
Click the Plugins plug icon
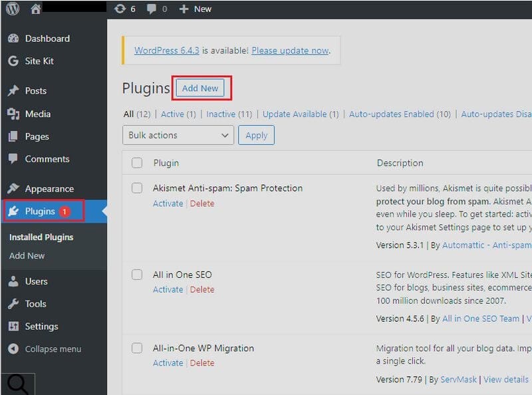pyautogui.click(x=13, y=211)
